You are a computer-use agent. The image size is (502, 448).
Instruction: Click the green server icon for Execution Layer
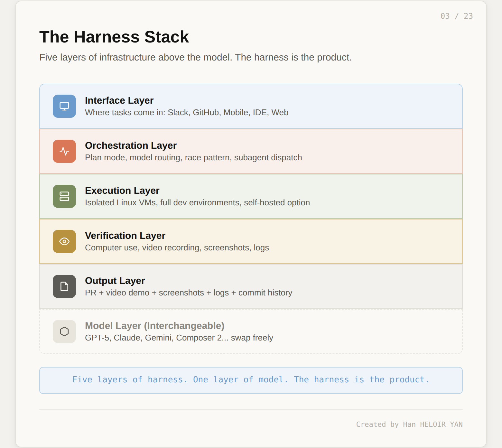coord(64,196)
